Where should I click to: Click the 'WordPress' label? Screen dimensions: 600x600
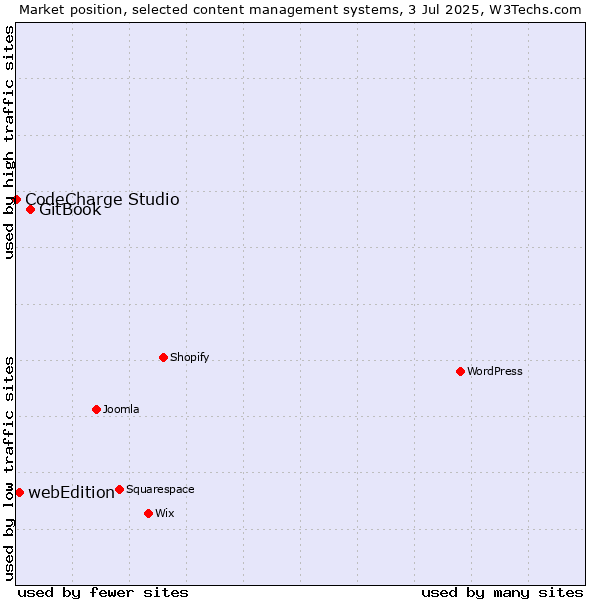click(494, 371)
